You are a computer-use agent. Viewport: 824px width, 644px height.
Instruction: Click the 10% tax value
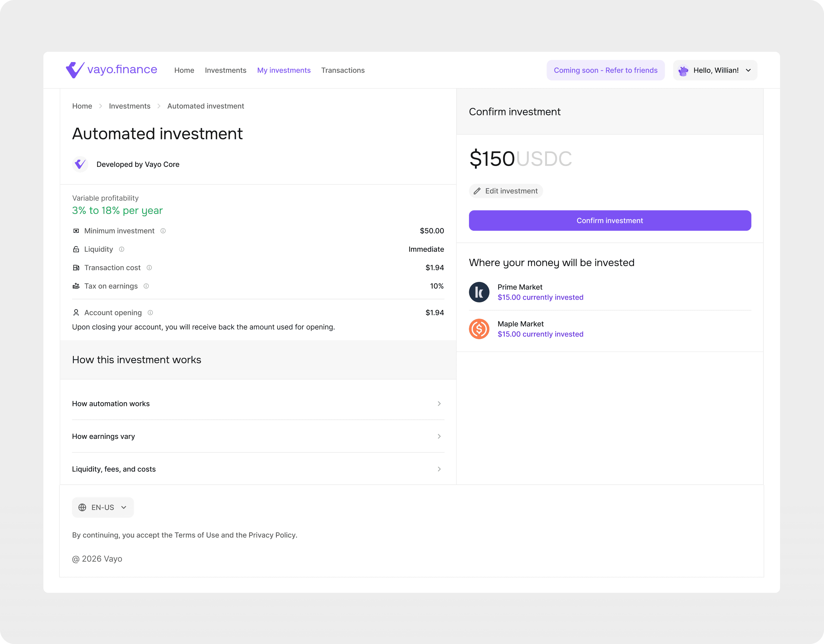pyautogui.click(x=436, y=286)
